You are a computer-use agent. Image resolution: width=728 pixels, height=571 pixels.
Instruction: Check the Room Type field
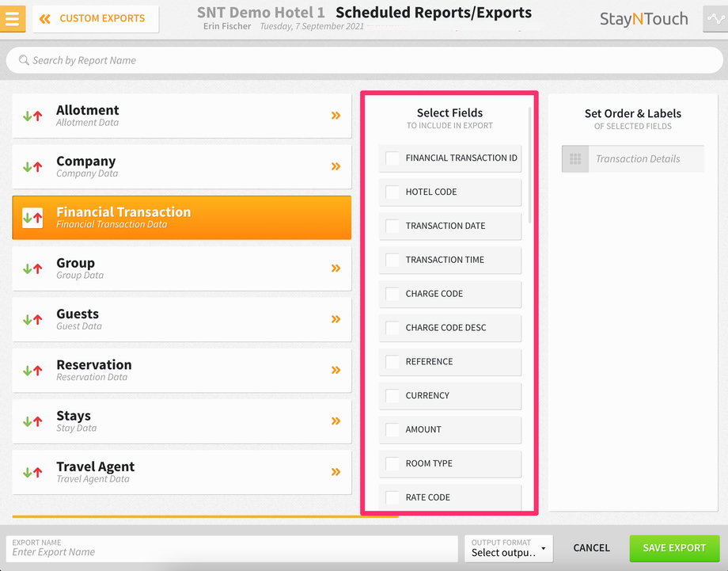pos(392,463)
